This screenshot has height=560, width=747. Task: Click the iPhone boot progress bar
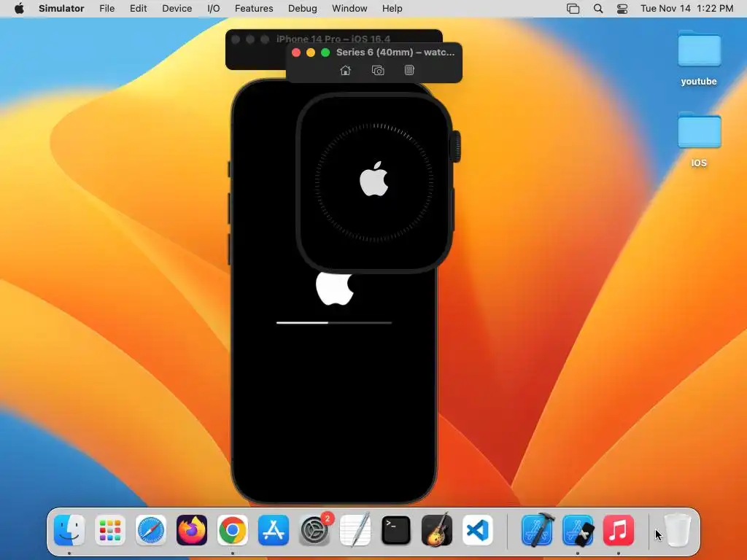pyautogui.click(x=334, y=323)
